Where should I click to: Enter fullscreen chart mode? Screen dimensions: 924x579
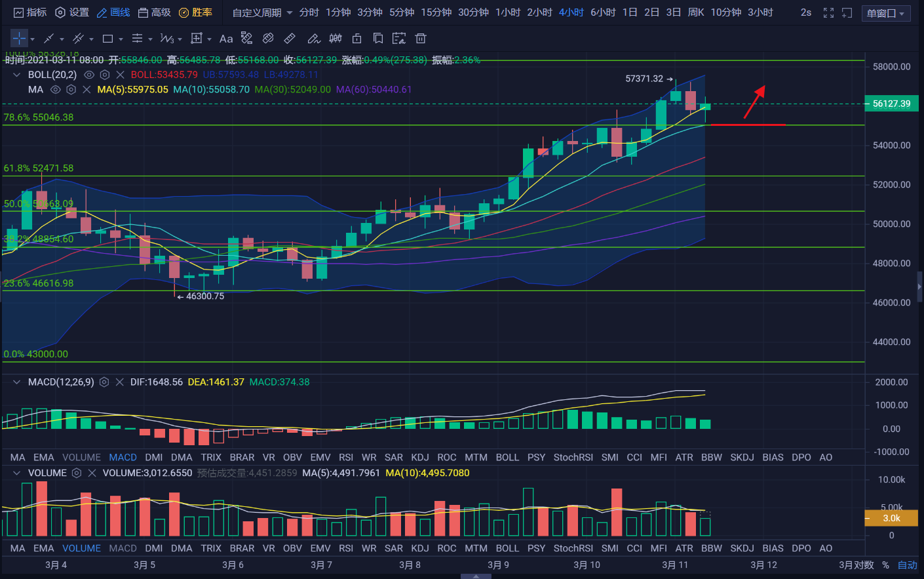(828, 12)
